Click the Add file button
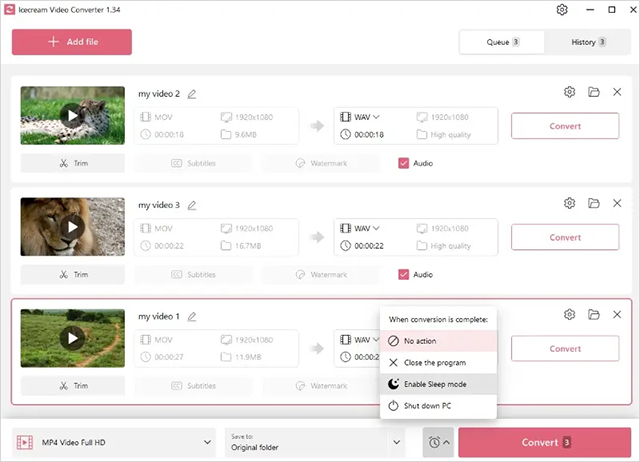The image size is (640, 462). click(x=72, y=42)
